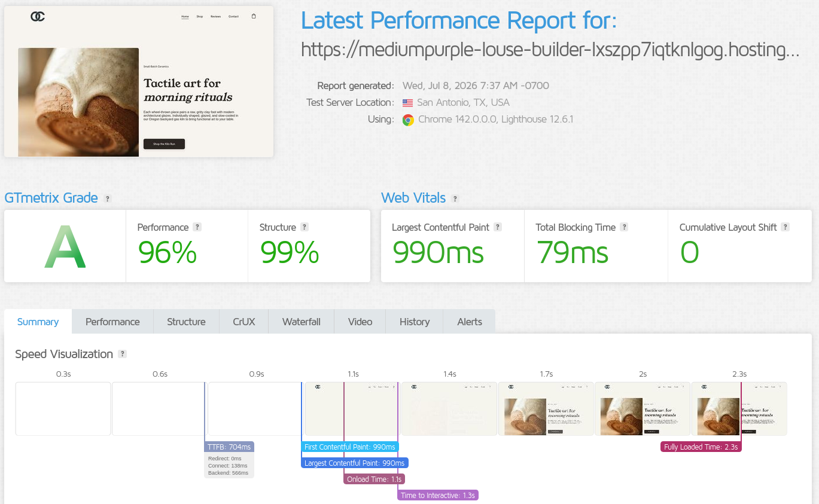Open the Structure score help icon

tap(305, 227)
